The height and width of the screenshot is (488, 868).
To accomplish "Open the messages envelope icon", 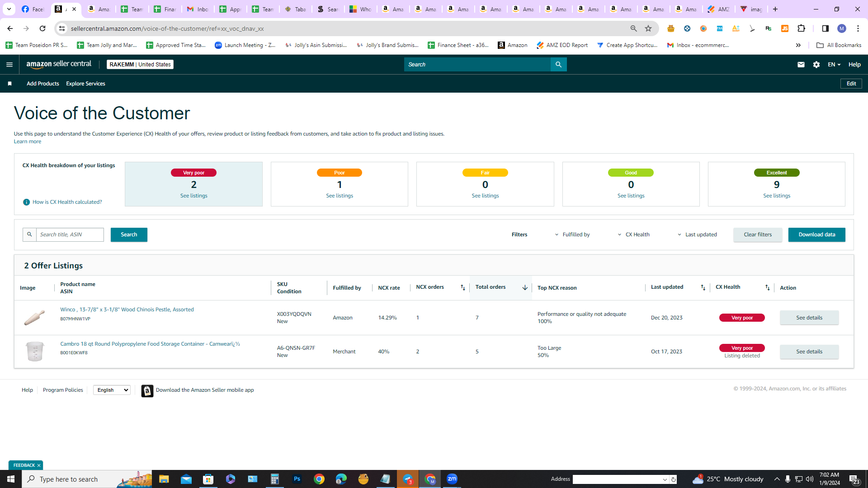I will [801, 65].
